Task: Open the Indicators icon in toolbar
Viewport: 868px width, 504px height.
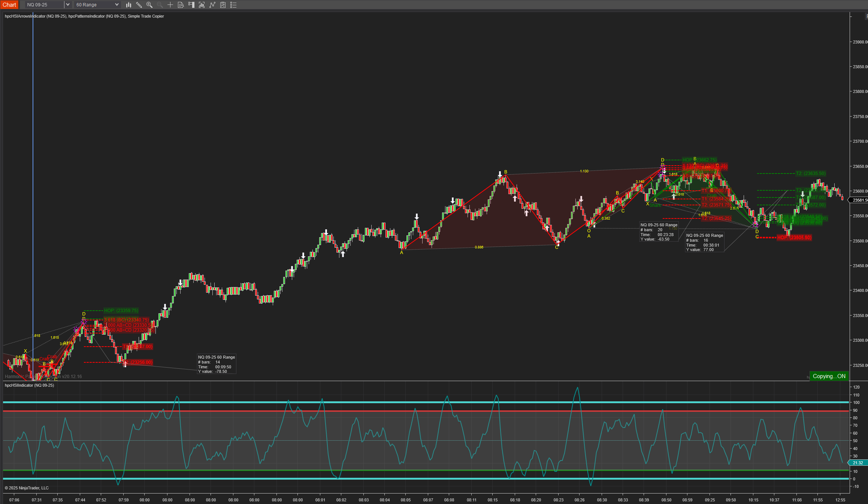Action: [202, 5]
